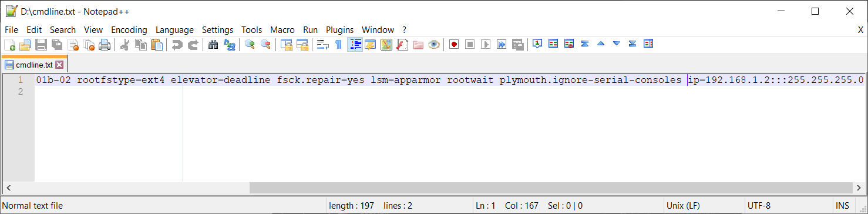
Task: Redo the last undone edit
Action: point(193,44)
